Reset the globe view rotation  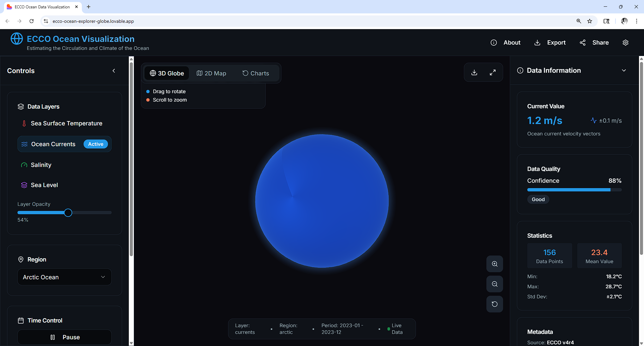point(495,304)
